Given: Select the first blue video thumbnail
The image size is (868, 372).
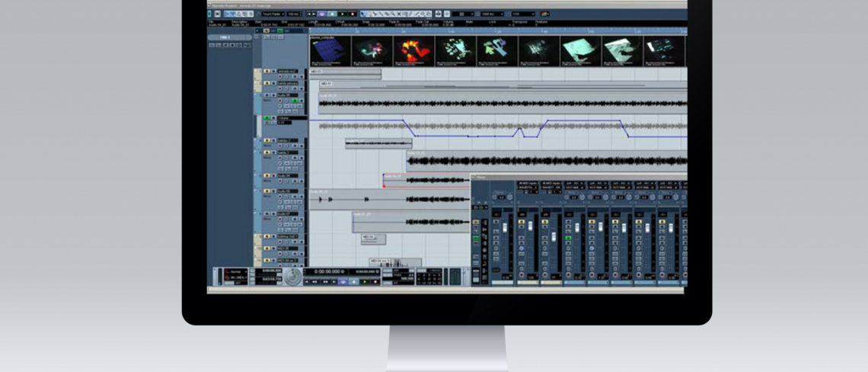Looking at the screenshot, I should click(x=330, y=50).
